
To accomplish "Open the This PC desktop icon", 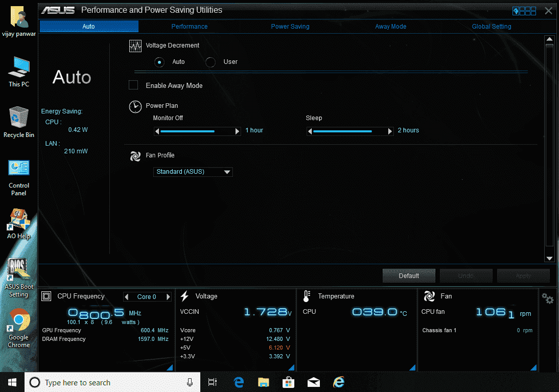I will [19, 72].
